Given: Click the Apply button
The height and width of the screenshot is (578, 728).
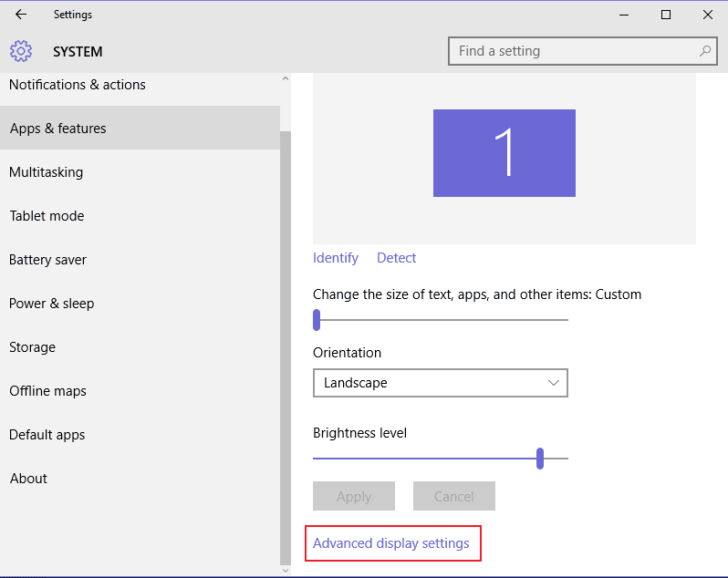Looking at the screenshot, I should 354,496.
